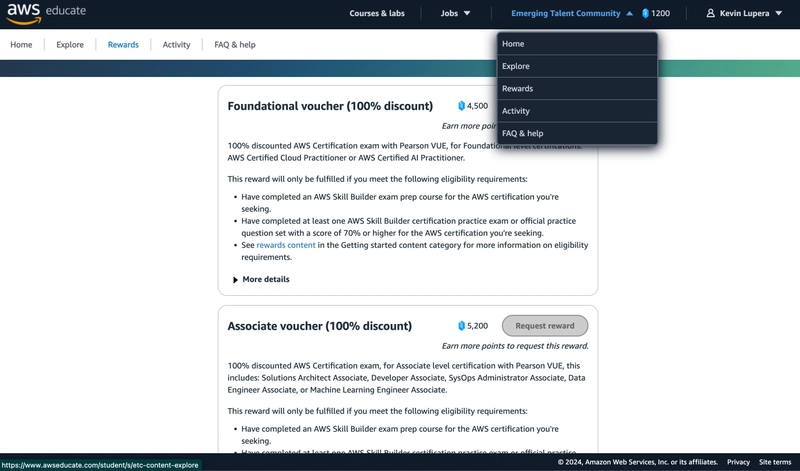Click the AWS Educate logo
The width and height of the screenshot is (800, 471).
(x=46, y=13)
